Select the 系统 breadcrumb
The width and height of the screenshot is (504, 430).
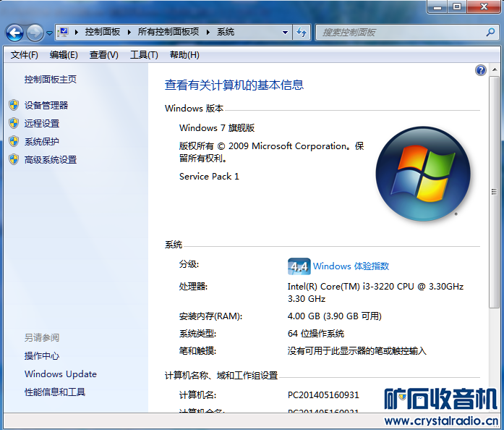click(x=226, y=32)
